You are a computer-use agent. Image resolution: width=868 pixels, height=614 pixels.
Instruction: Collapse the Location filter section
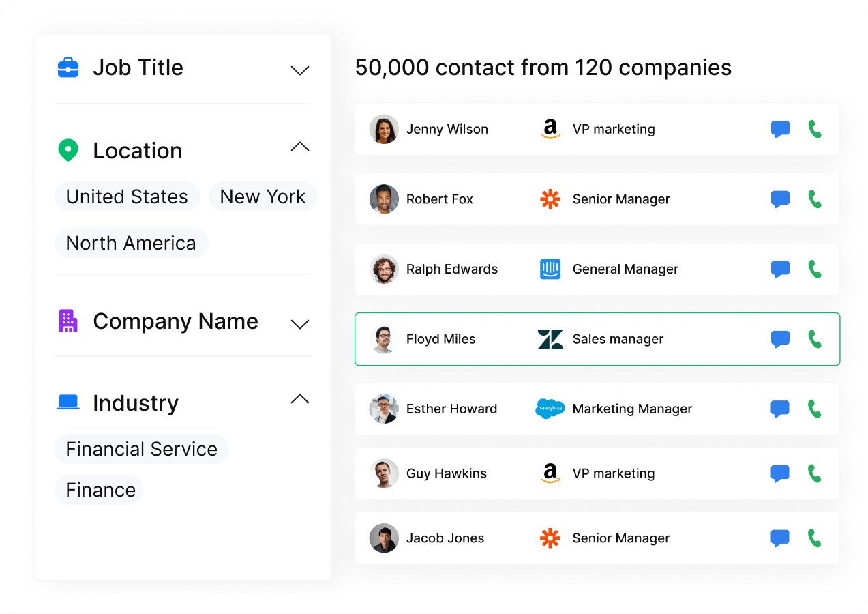click(300, 147)
